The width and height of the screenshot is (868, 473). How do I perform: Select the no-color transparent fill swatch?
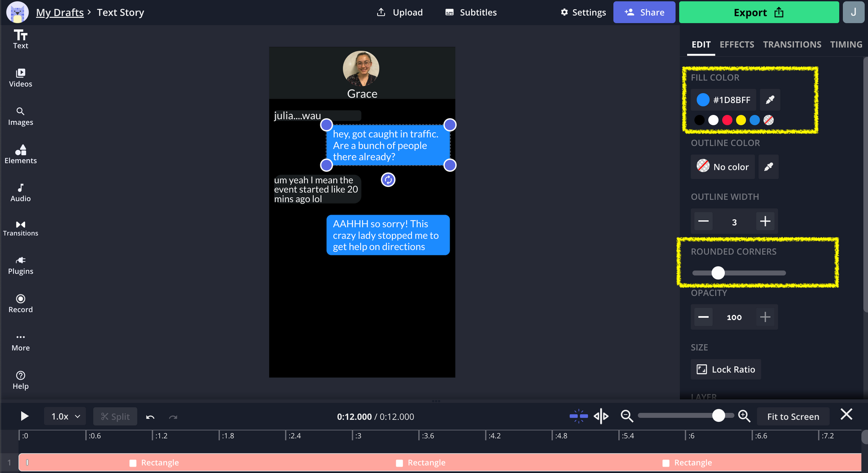point(769,120)
